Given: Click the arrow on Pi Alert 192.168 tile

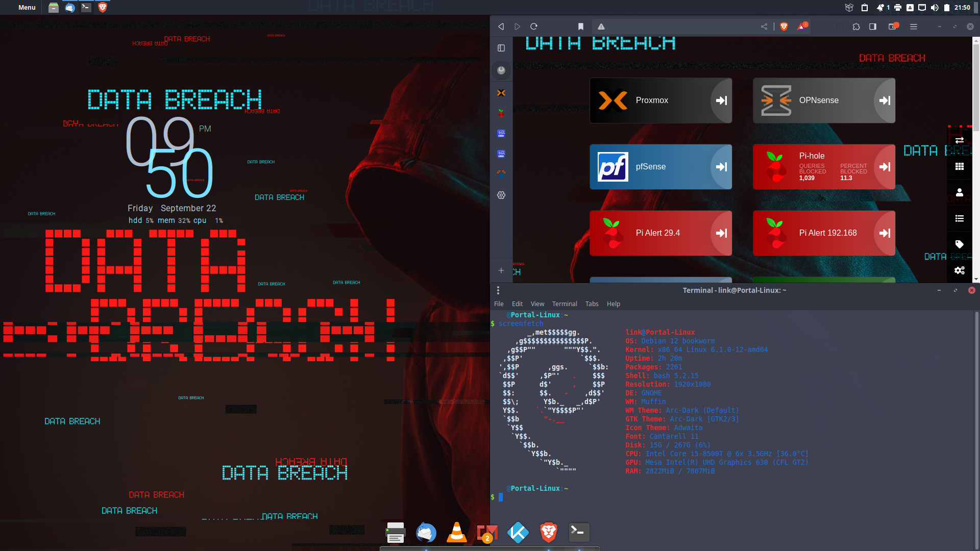Looking at the screenshot, I should [885, 233].
